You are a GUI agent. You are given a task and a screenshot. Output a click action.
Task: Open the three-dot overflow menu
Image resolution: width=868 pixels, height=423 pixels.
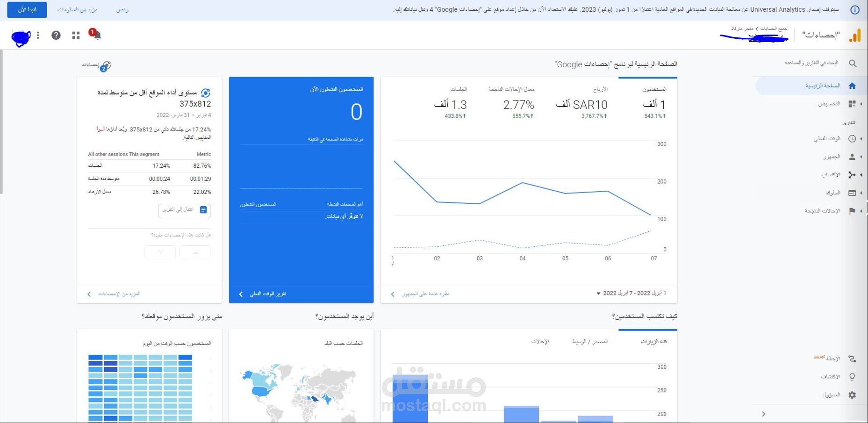click(37, 35)
